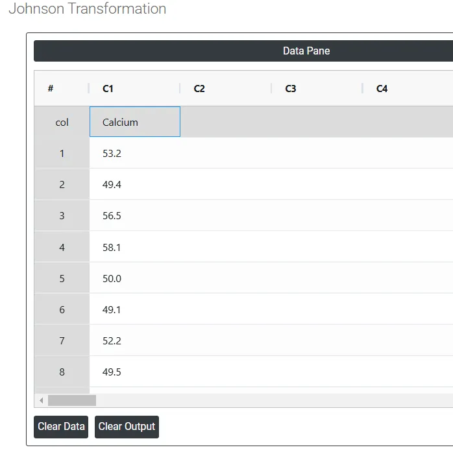Screen dimensions: 453x476
Task: Click the cell containing 53.2
Action: (135, 153)
